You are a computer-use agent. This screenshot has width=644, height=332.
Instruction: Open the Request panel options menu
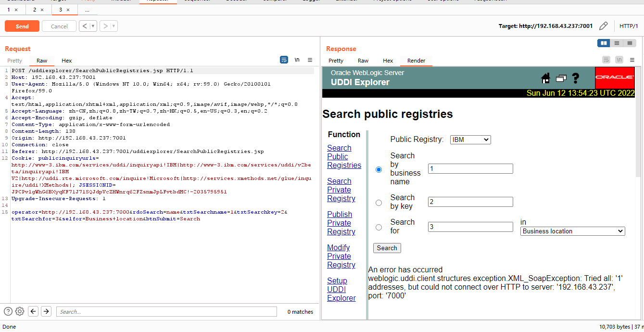tap(310, 60)
